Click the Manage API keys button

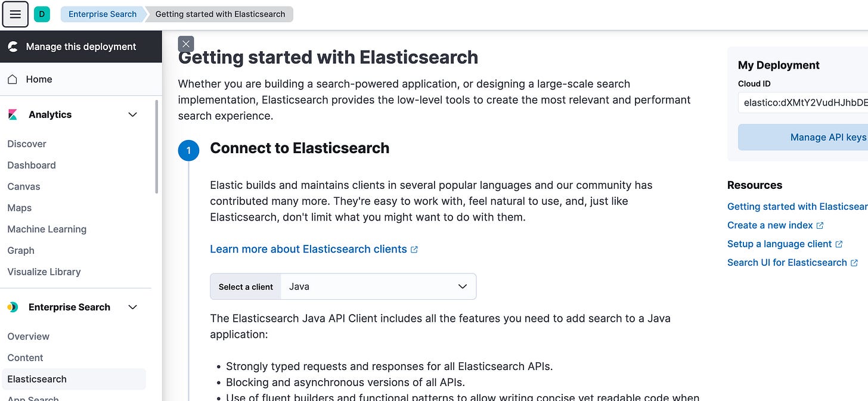803,137
